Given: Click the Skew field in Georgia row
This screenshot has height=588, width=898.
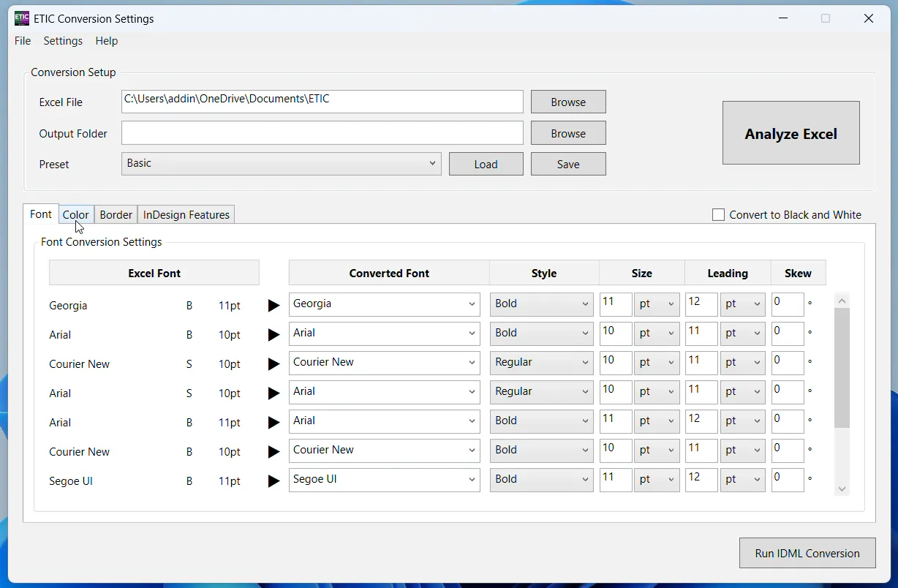Looking at the screenshot, I should [788, 304].
